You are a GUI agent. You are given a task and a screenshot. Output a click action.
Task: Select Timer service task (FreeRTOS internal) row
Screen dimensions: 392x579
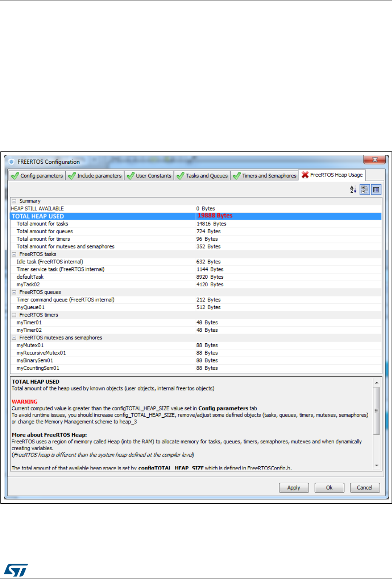[196, 269]
